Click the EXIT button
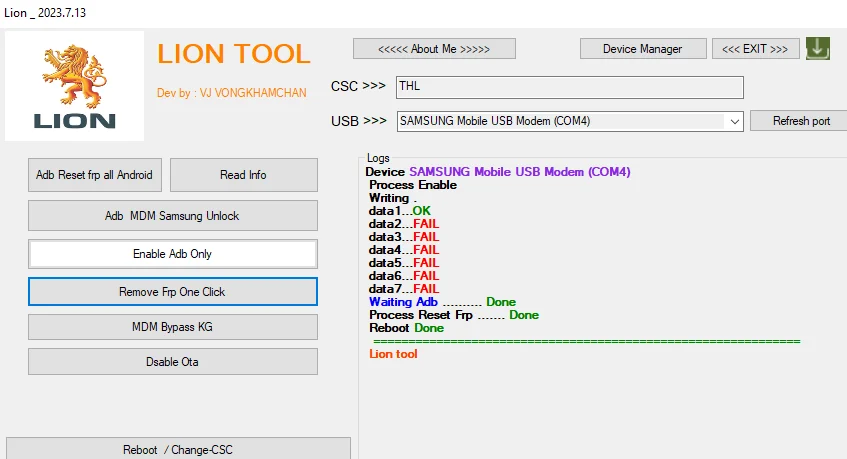This screenshot has width=847, height=459. [x=755, y=49]
